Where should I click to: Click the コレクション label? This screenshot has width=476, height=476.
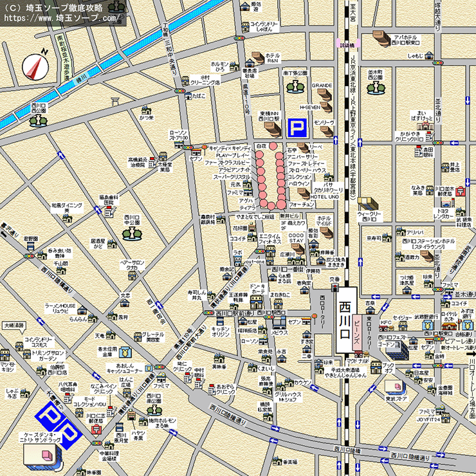point(300,177)
